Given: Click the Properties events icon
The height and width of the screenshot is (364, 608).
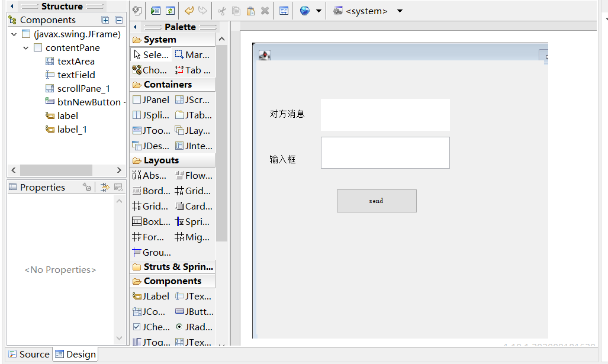Looking at the screenshot, I should (x=87, y=187).
